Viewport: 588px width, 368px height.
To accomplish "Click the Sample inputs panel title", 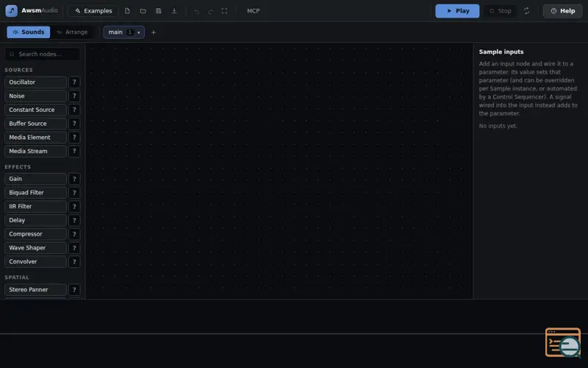I will [x=501, y=52].
